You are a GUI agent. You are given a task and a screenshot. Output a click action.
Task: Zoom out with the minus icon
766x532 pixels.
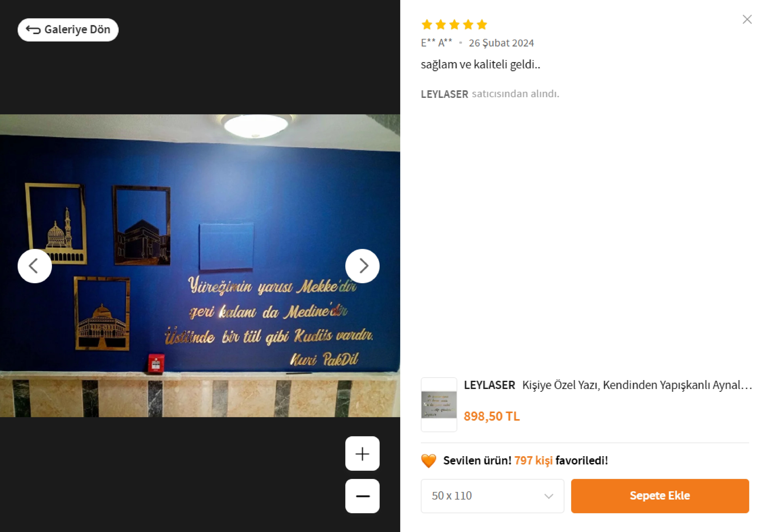click(362, 496)
